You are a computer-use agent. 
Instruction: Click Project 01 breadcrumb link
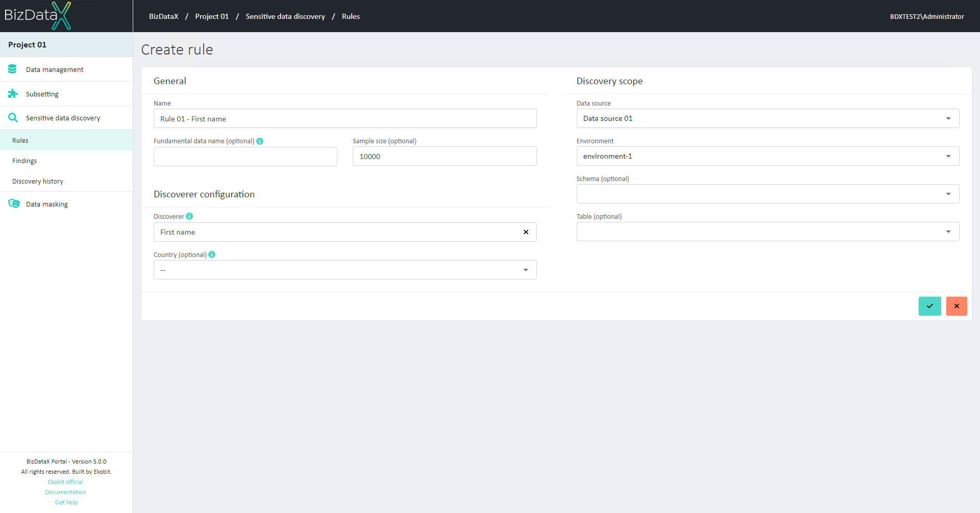[212, 16]
